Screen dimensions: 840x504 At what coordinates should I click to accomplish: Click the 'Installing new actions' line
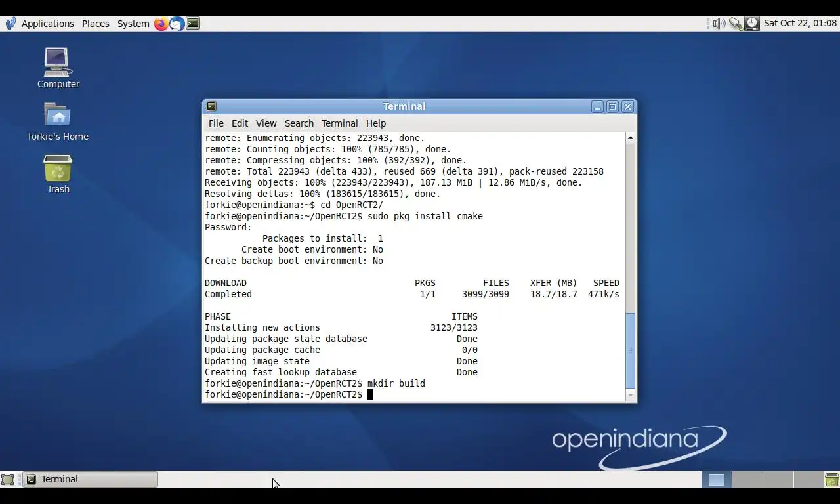[341, 327]
